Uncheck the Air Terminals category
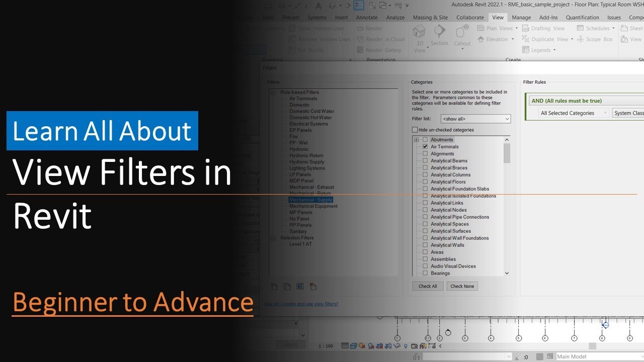644x362 pixels. 425,147
